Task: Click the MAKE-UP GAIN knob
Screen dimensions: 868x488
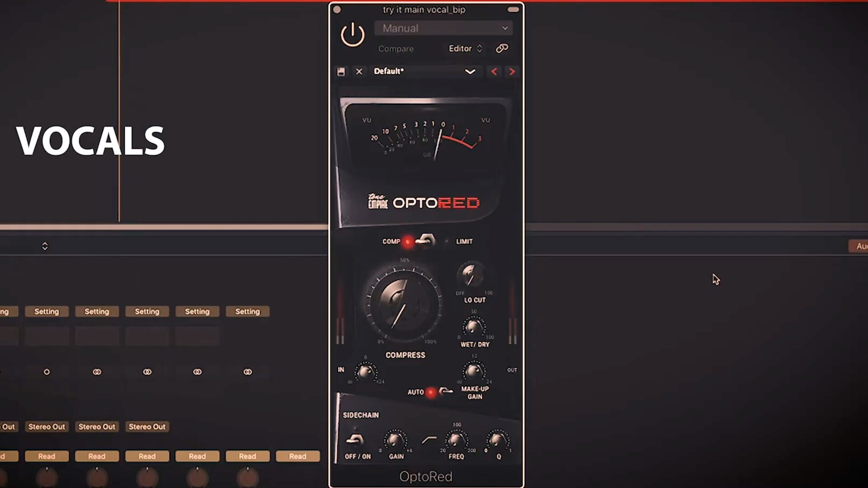Action: [x=474, y=371]
